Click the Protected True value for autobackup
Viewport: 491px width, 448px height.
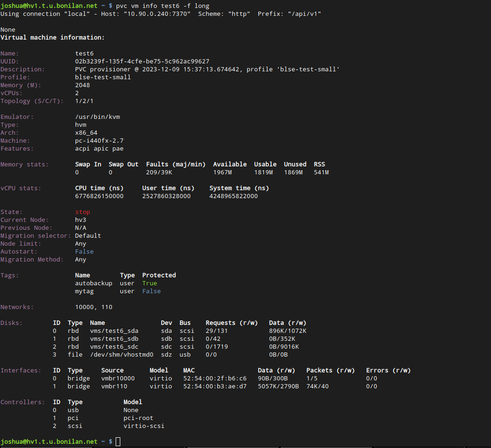149,283
